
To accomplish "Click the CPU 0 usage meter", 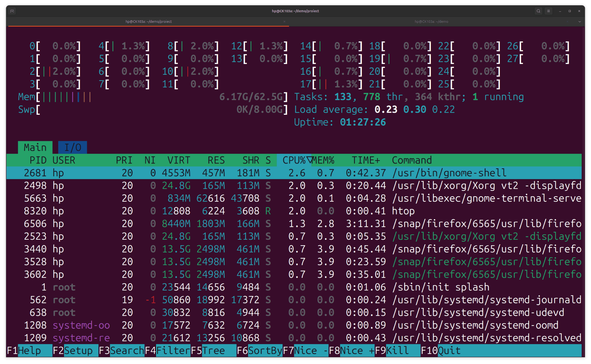I will tap(55, 46).
